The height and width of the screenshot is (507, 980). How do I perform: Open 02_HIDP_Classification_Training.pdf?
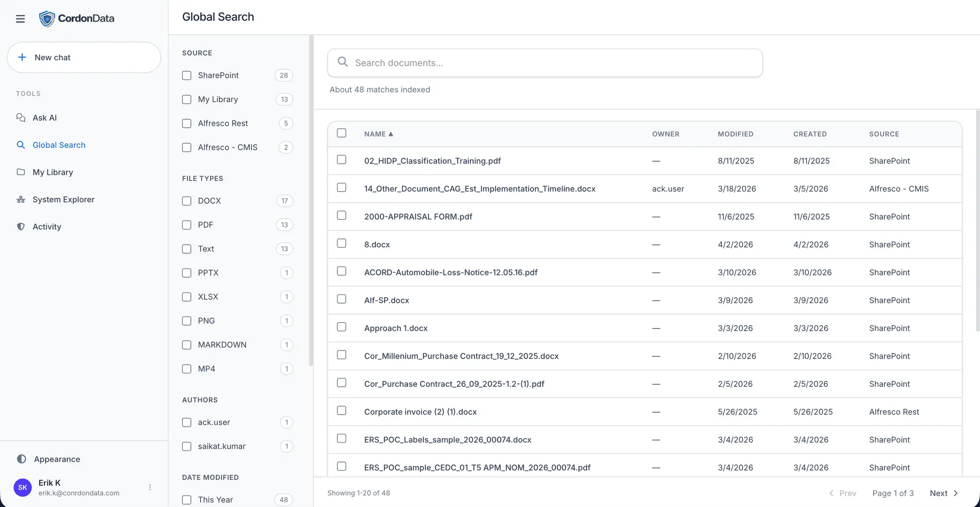[432, 161]
